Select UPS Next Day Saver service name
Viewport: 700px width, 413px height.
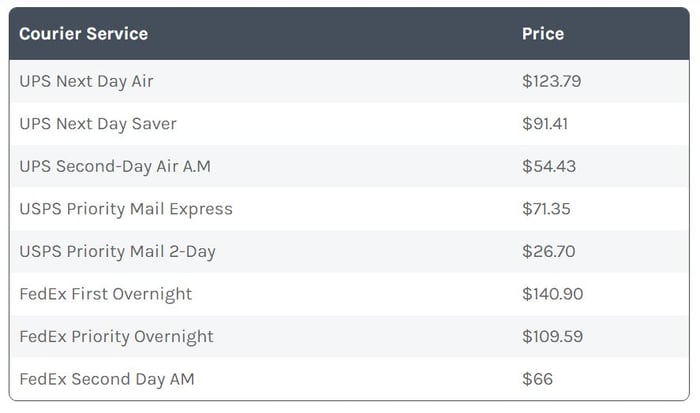[x=98, y=124]
